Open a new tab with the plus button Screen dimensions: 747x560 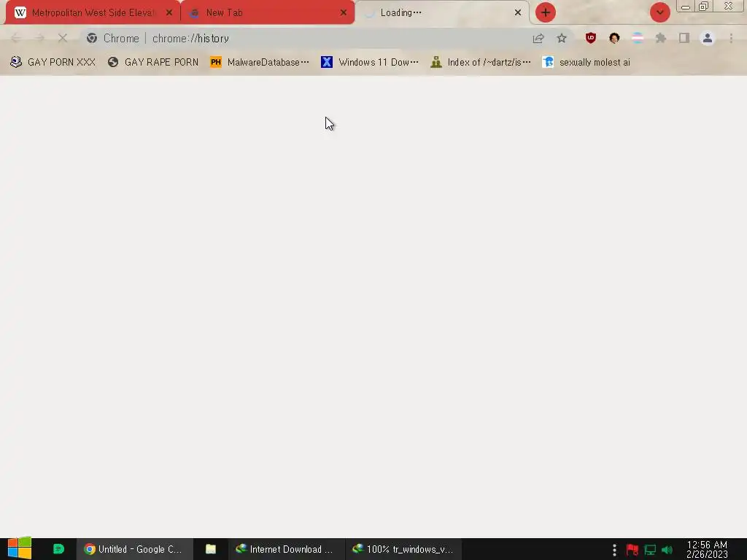(x=546, y=12)
